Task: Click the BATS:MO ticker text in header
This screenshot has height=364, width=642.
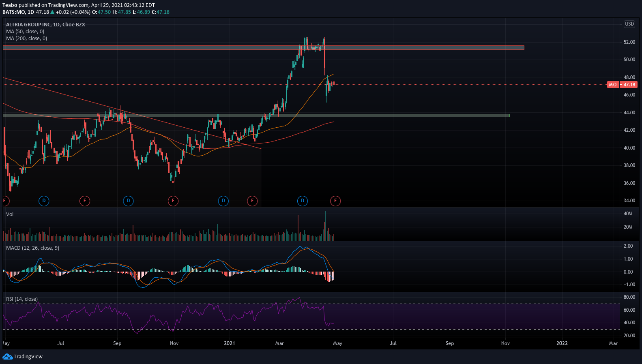Action: click(x=14, y=12)
